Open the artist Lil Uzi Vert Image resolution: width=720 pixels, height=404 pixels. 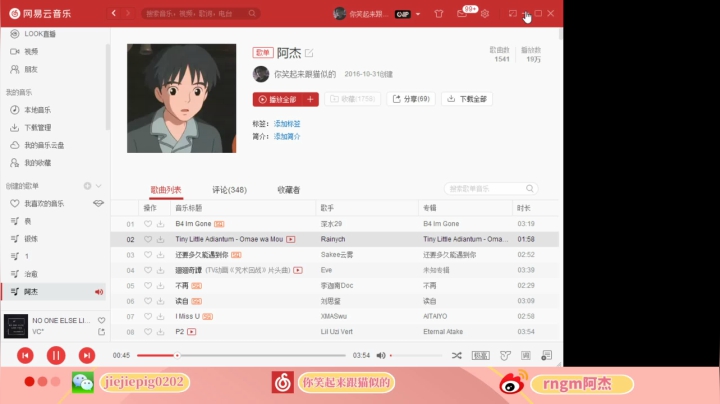(337, 332)
